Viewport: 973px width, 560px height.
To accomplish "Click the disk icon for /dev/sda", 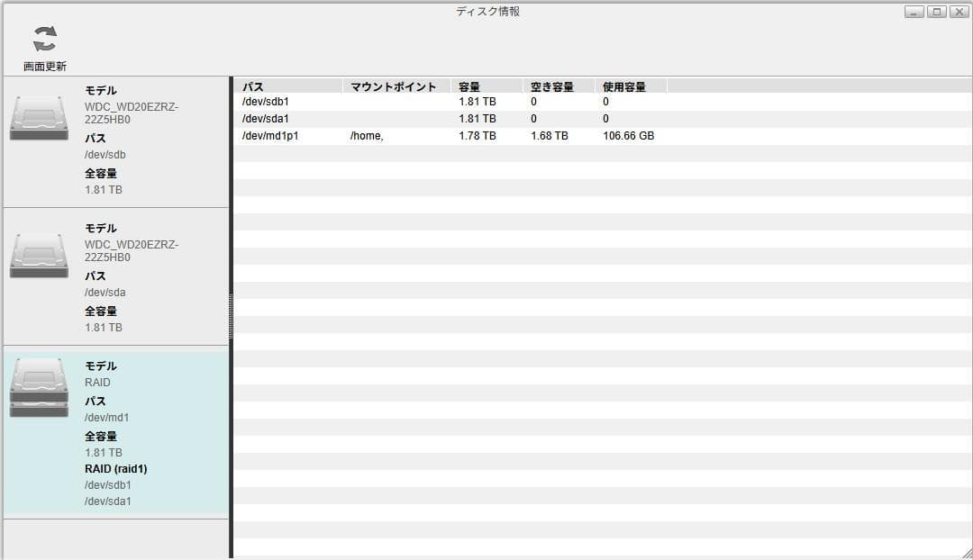I will click(38, 257).
